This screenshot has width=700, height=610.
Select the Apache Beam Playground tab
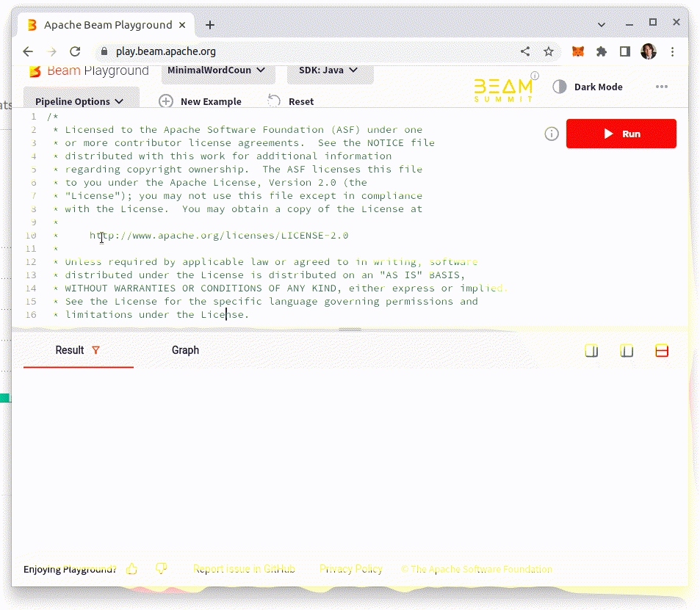pyautogui.click(x=107, y=25)
